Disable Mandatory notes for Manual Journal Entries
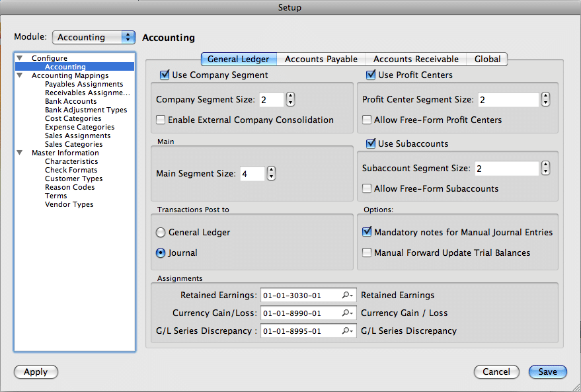581x392 pixels. (x=367, y=232)
